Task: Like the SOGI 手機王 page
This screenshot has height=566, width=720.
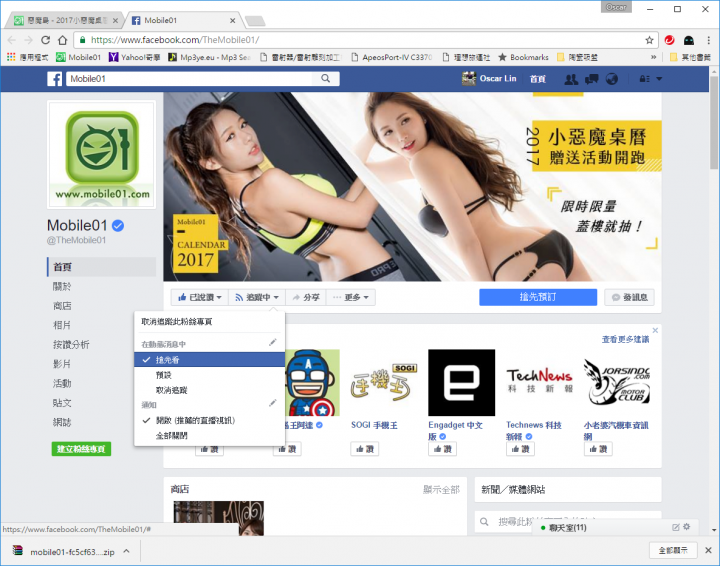Action: (365, 449)
